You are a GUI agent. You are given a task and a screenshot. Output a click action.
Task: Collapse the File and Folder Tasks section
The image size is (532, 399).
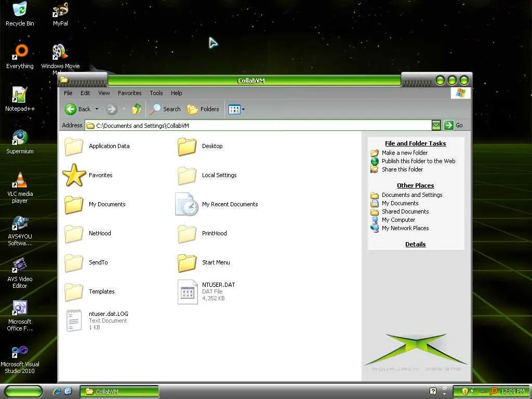click(415, 143)
